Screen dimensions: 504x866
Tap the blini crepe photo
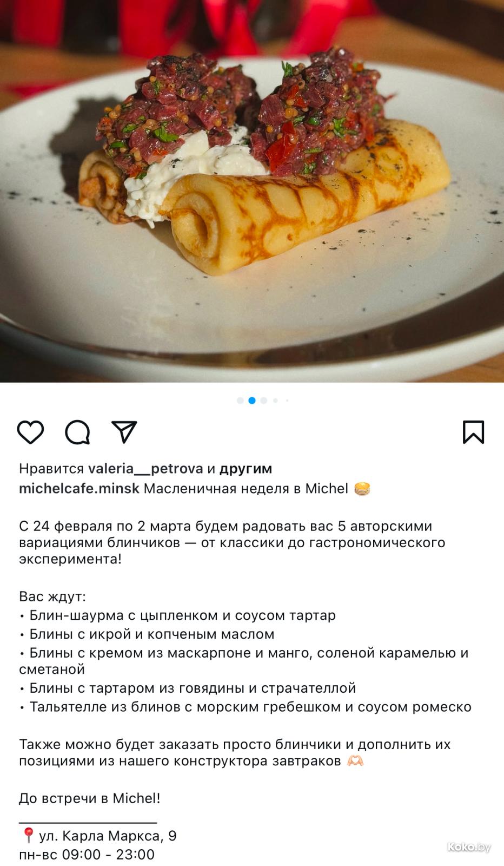pyautogui.click(x=252, y=191)
